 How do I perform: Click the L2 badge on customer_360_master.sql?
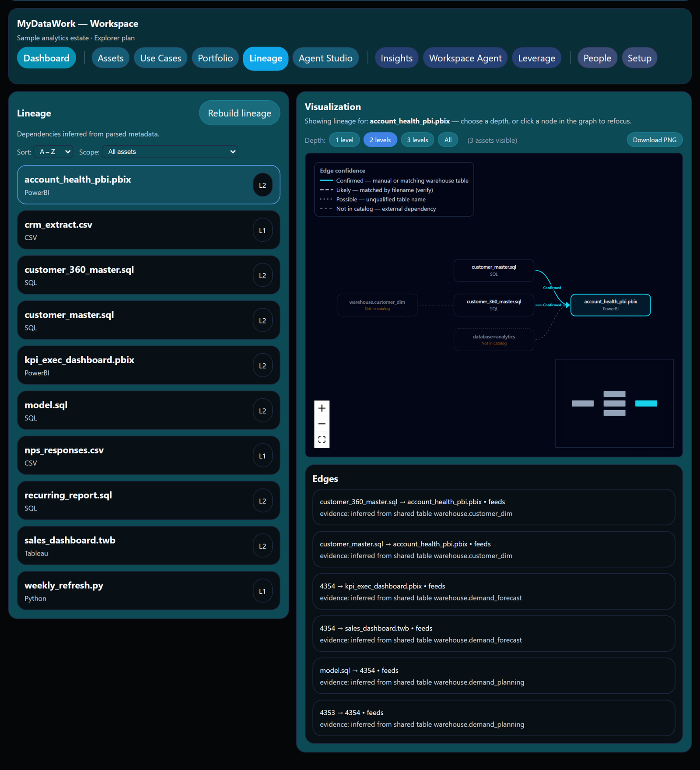coord(262,275)
